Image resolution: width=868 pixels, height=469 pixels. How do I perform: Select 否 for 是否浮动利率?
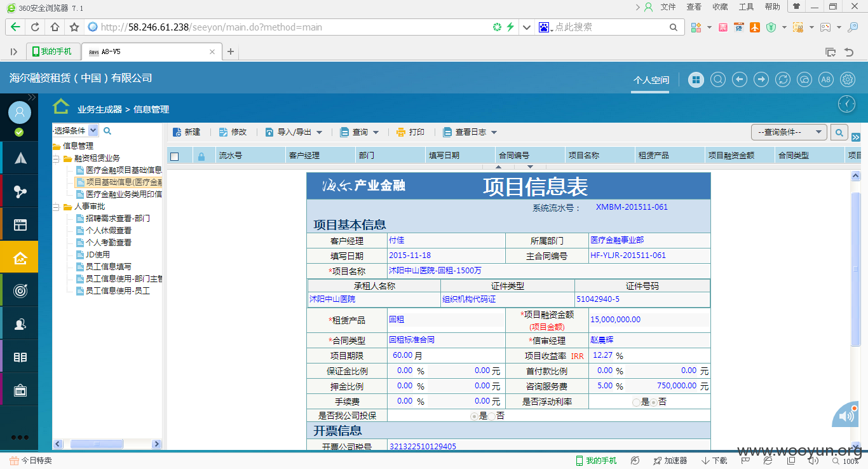pyautogui.click(x=654, y=402)
